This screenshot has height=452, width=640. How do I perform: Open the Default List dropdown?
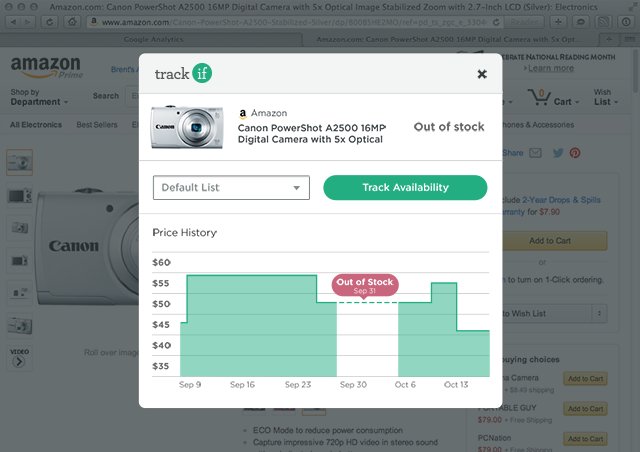tap(231, 187)
